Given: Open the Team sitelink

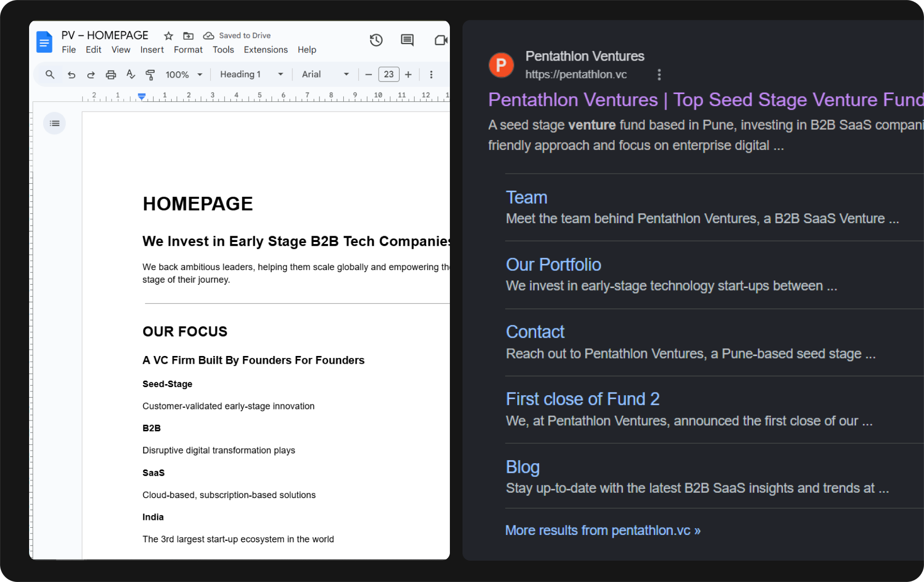Looking at the screenshot, I should coord(526,197).
